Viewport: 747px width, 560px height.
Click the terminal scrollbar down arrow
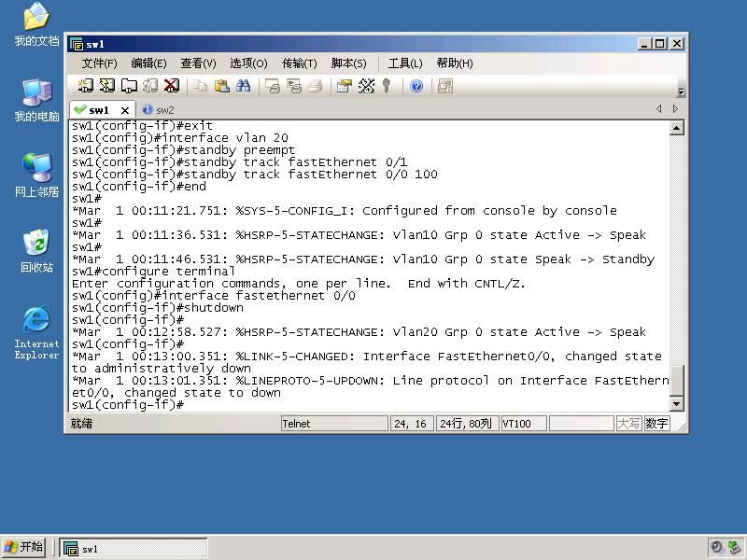point(676,404)
